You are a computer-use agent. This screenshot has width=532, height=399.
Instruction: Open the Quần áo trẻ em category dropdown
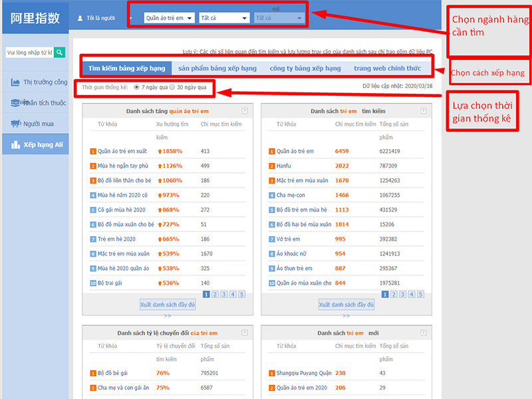coord(170,18)
